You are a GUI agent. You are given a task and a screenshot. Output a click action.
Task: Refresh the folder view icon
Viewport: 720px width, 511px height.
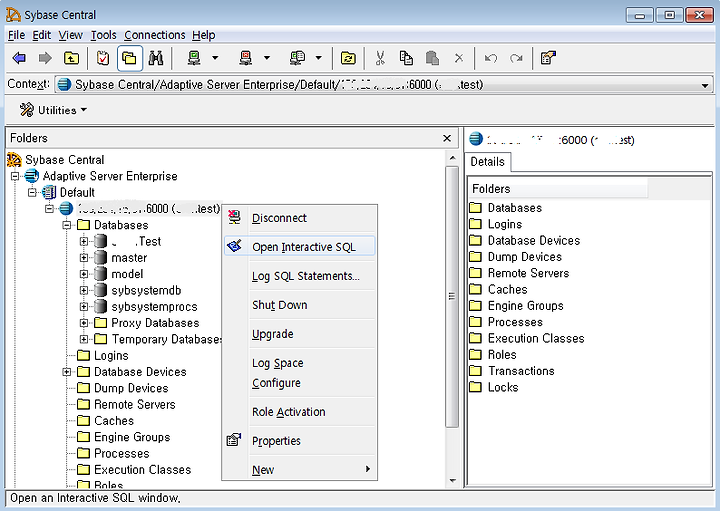click(x=348, y=58)
